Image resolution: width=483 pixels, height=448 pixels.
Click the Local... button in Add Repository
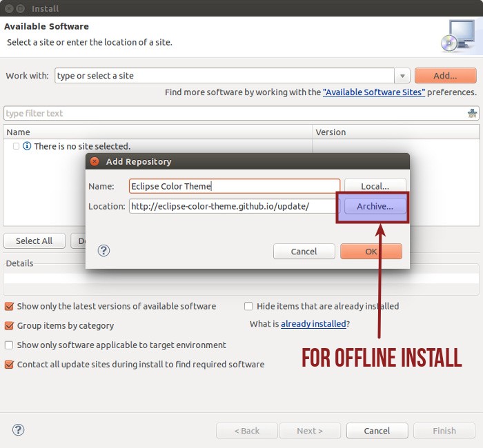click(x=375, y=185)
